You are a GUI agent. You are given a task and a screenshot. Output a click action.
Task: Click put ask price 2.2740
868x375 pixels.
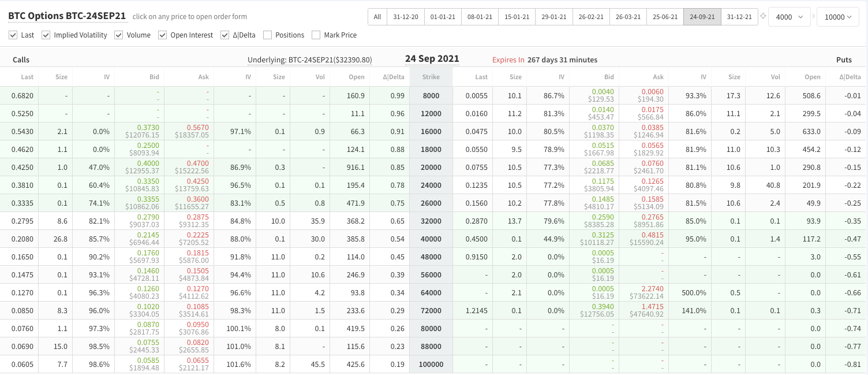click(653, 289)
